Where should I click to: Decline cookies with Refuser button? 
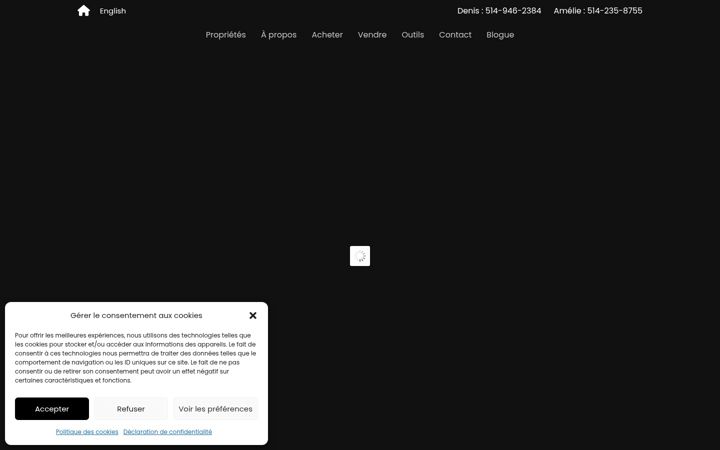coord(131,409)
